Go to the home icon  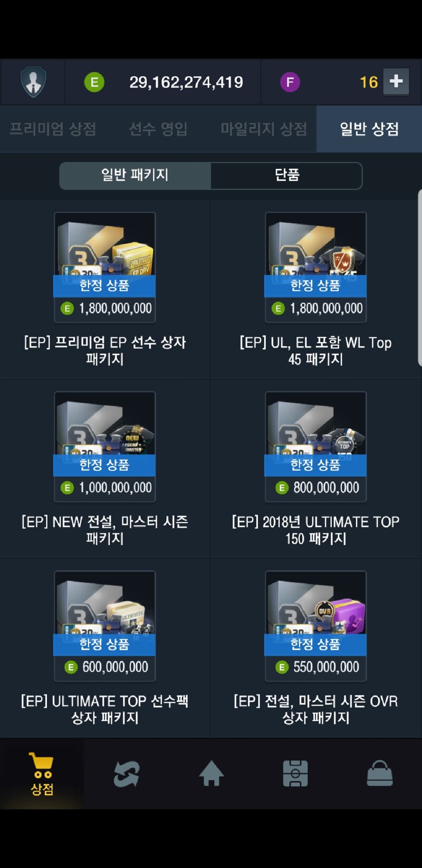[211, 773]
